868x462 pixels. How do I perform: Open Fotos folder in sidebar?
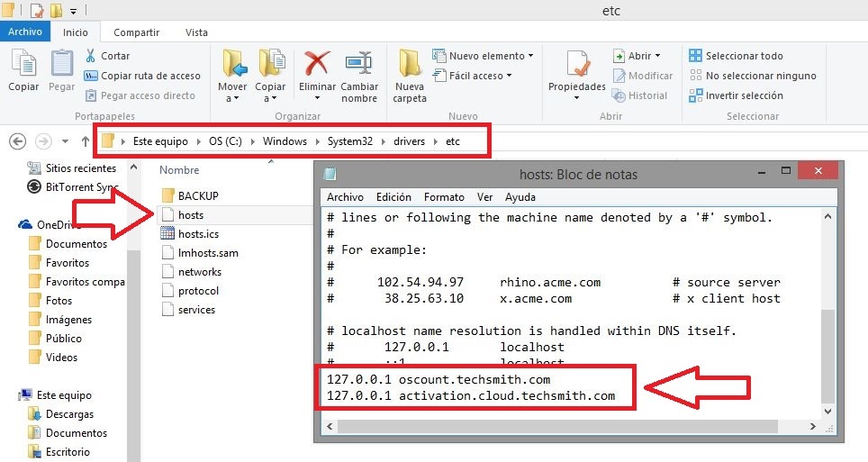(x=51, y=300)
